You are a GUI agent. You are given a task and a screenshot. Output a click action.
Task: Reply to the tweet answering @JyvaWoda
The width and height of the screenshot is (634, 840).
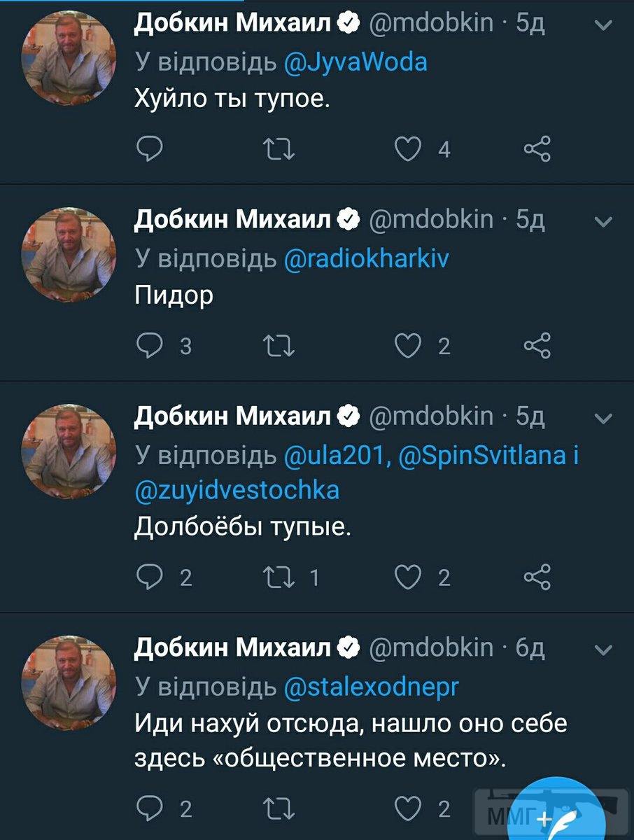pyautogui.click(x=149, y=148)
